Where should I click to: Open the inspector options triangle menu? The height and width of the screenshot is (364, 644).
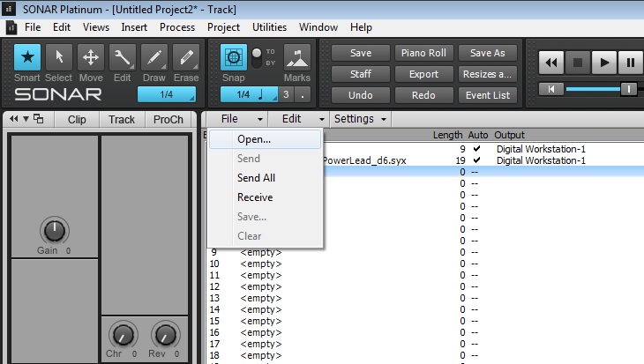tap(26, 119)
